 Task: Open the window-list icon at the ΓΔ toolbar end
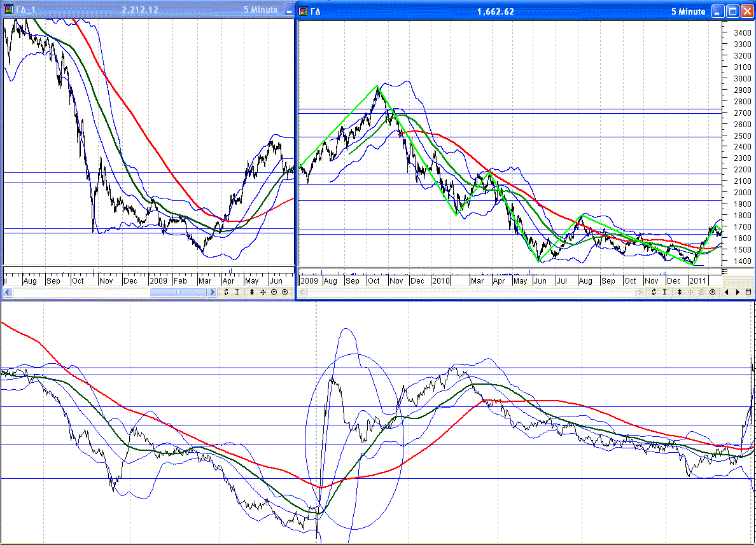(x=748, y=292)
